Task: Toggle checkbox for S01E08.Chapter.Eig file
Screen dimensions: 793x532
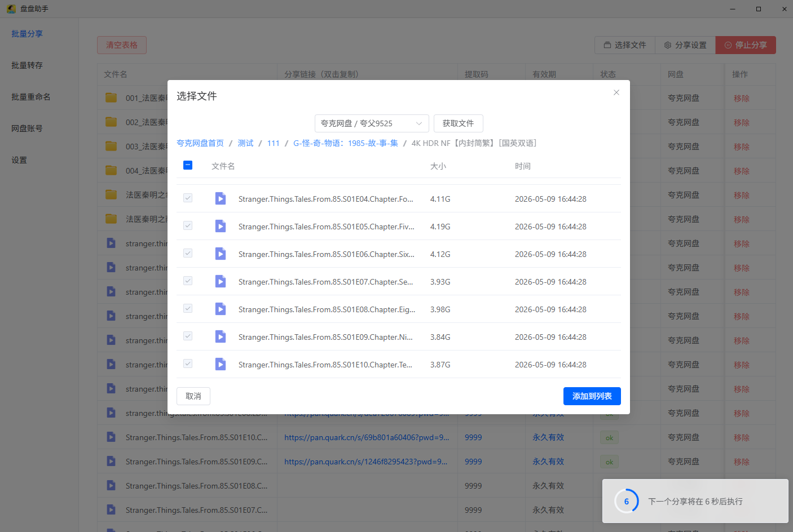Action: (x=188, y=309)
